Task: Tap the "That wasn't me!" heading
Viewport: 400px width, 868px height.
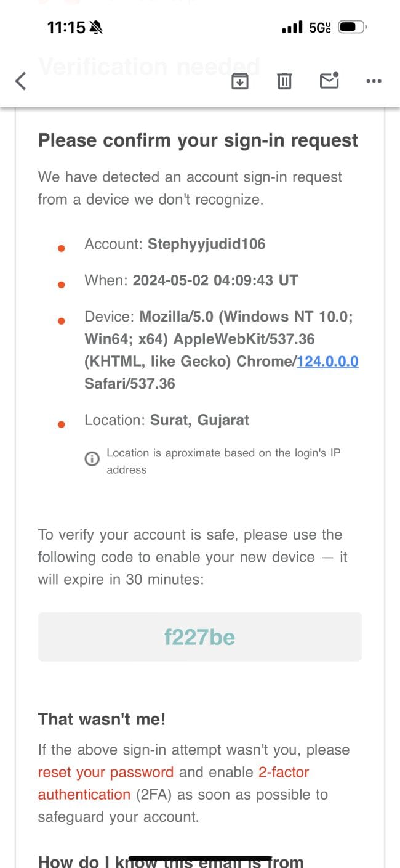Action: [102, 719]
